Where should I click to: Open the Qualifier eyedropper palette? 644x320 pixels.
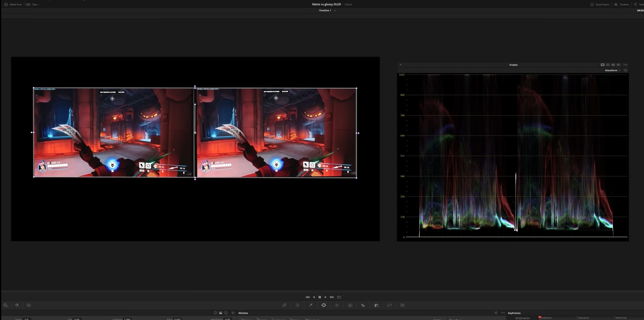311,305
